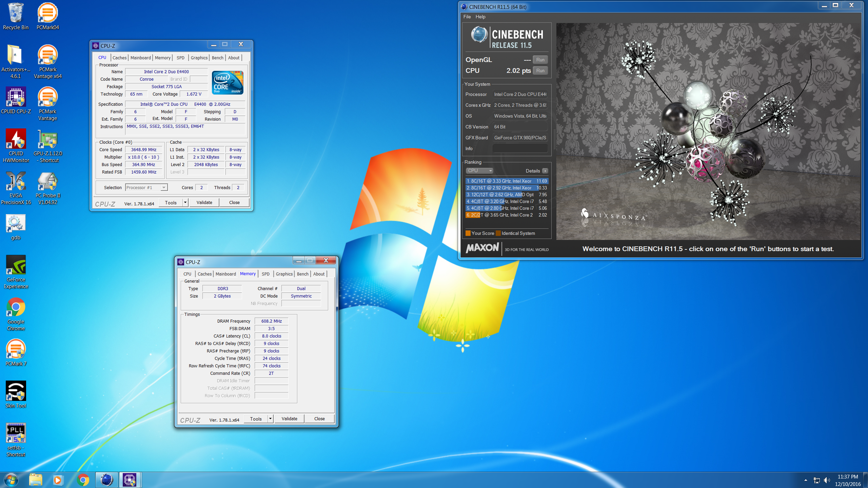The width and height of the screenshot is (868, 488).
Task: Expand Tools dropdown arrow in top CPU-Z
Action: [185, 202]
